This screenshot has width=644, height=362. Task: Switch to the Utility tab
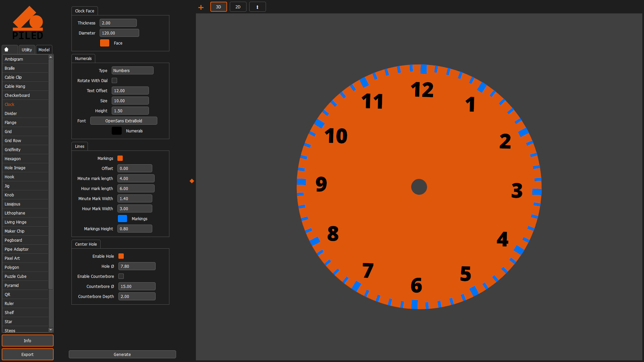26,49
